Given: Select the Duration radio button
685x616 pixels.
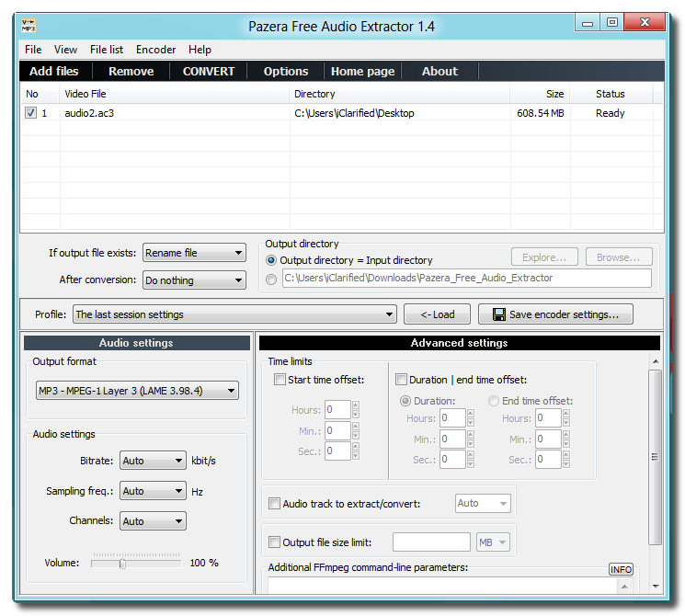Looking at the screenshot, I should pyautogui.click(x=405, y=401).
